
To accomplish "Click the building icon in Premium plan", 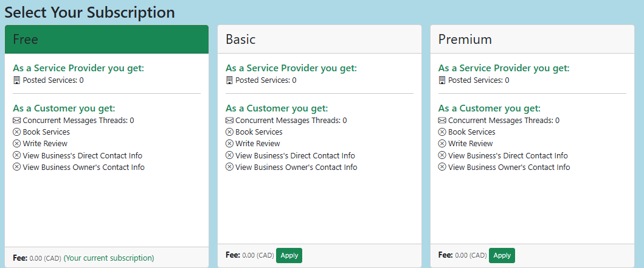I will coord(442,80).
